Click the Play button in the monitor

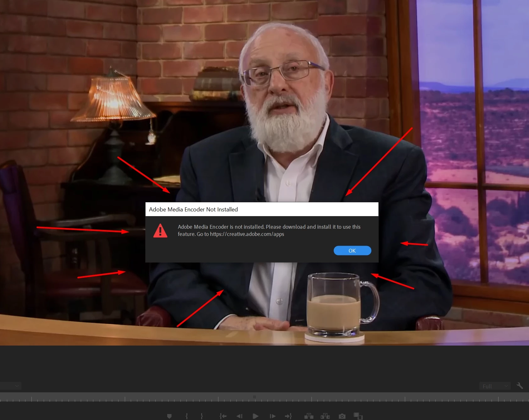coord(256,416)
